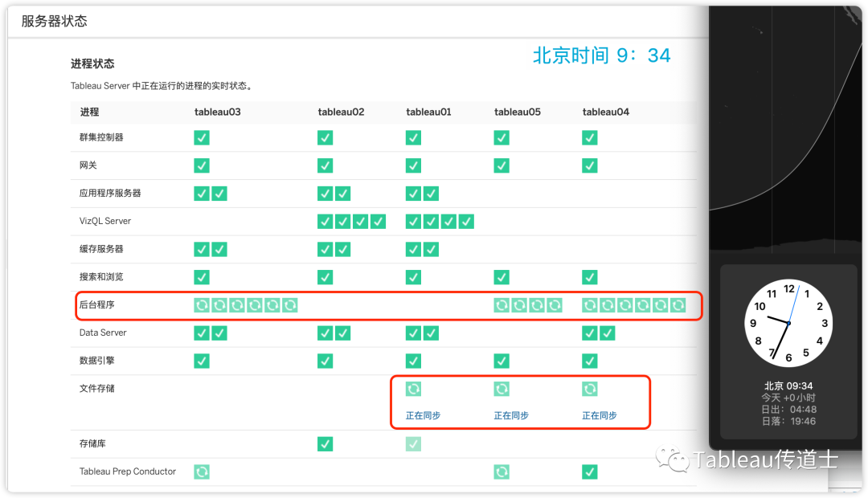
Task: Click the 数据引擎 status icon for tableau04
Action: [x=589, y=361]
